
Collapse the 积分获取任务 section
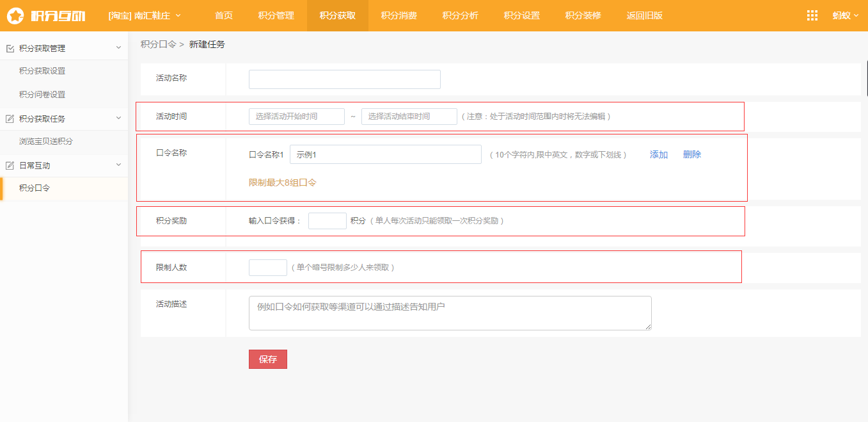point(117,118)
